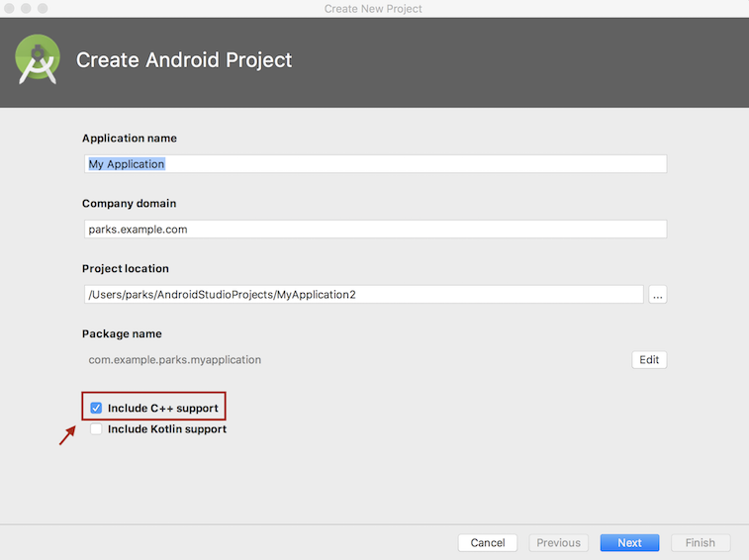This screenshot has height=560, width=749.
Task: Click the Company domain label
Action: pos(129,204)
